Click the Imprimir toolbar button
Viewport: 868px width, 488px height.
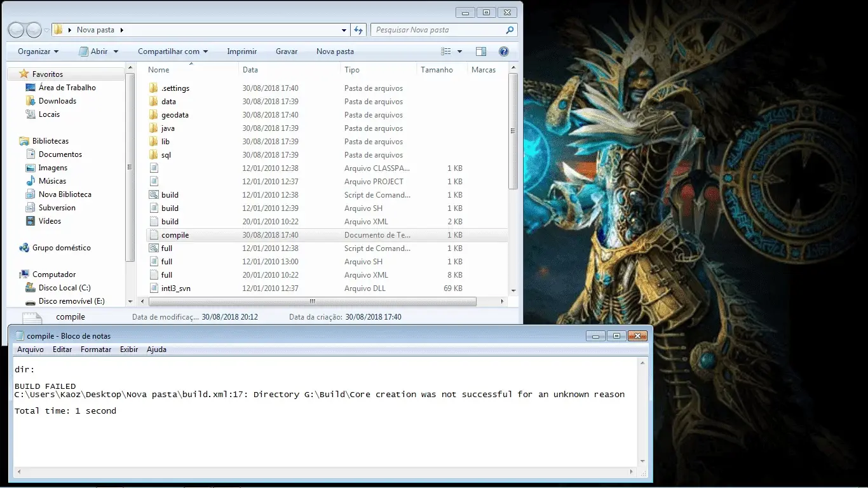242,51
